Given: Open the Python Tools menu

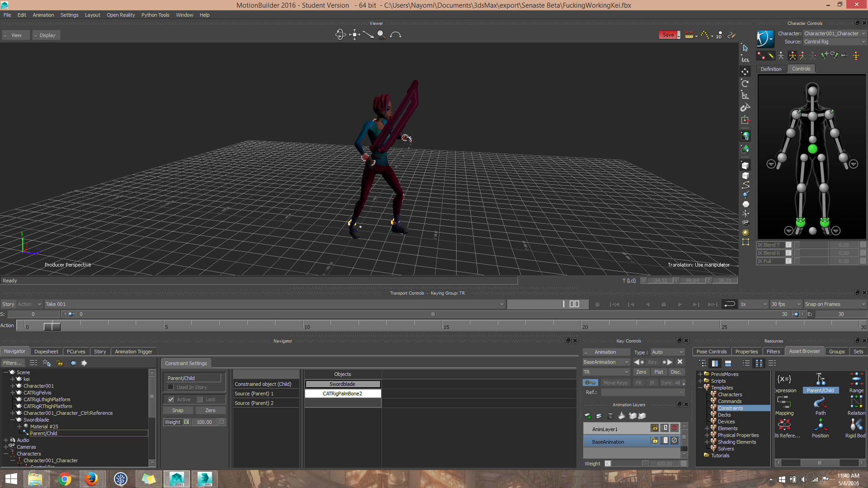Looking at the screenshot, I should (155, 15).
